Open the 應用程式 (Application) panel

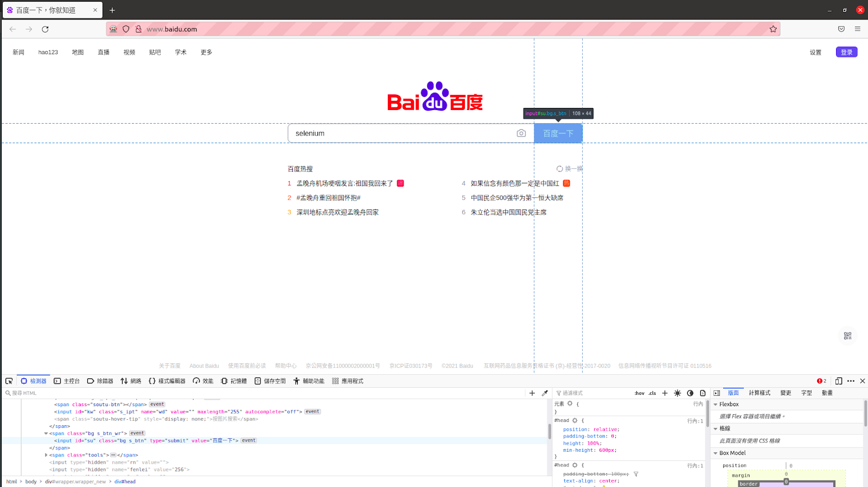348,381
